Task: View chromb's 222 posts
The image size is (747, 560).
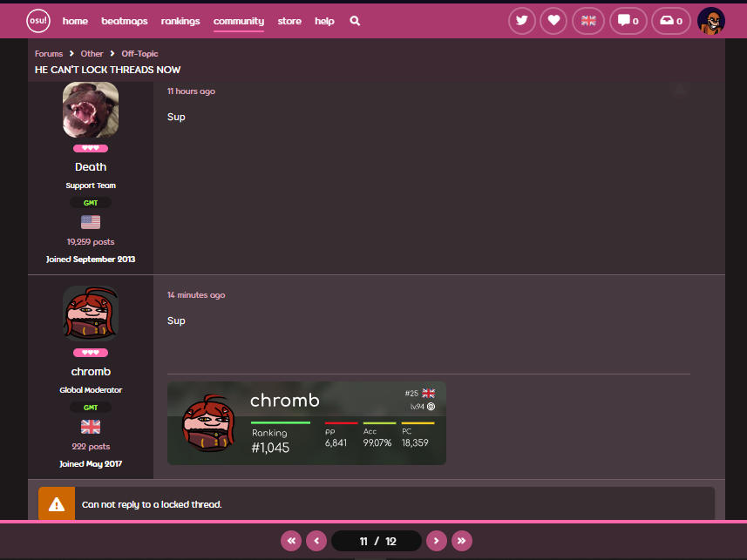Action: click(91, 447)
